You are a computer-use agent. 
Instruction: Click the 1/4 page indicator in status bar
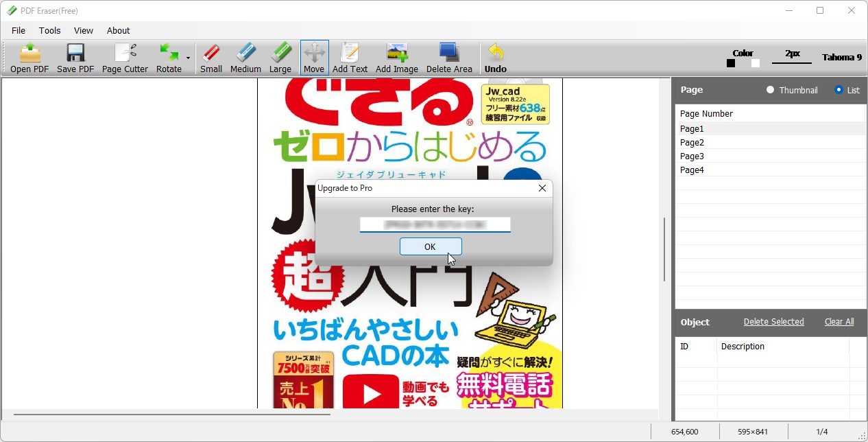pyautogui.click(x=822, y=432)
